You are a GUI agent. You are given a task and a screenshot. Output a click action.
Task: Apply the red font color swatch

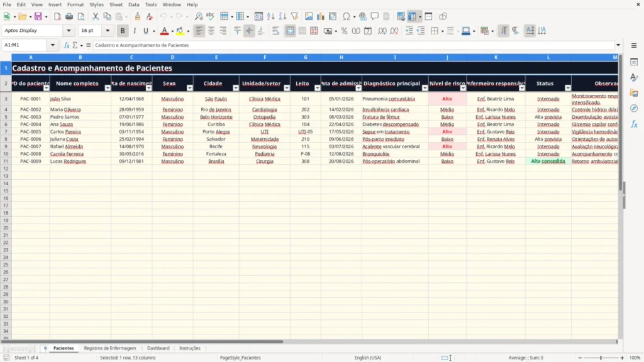(164, 31)
